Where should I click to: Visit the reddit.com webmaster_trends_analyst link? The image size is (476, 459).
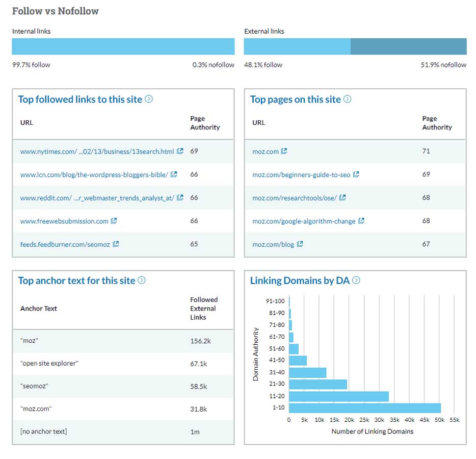tap(97, 198)
